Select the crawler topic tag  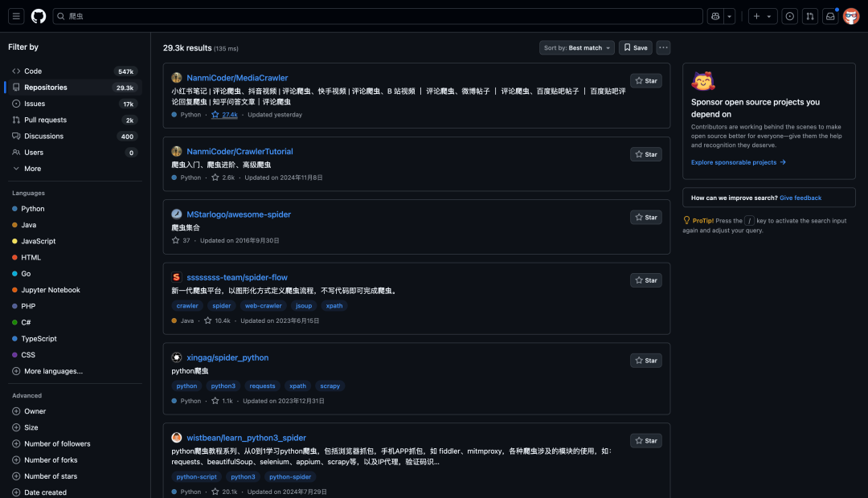click(x=187, y=306)
